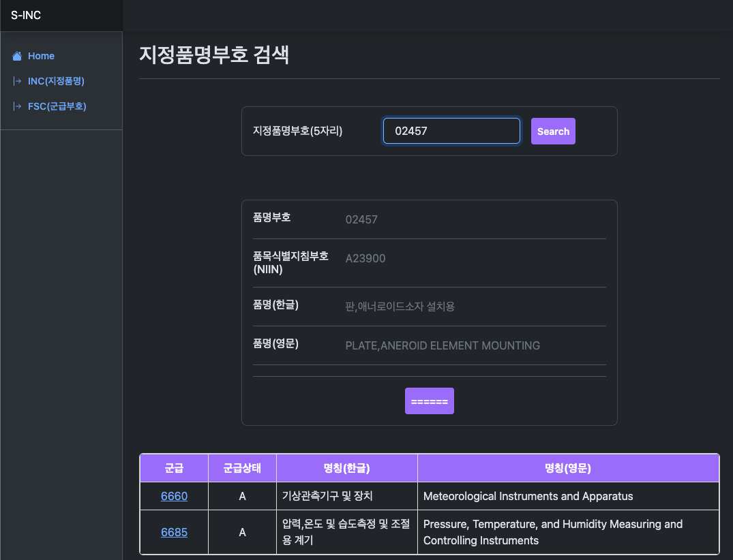Select the cell 'Meteorological Instruments and Apparatus'
Viewport: 733px width, 560px height.
pos(568,496)
